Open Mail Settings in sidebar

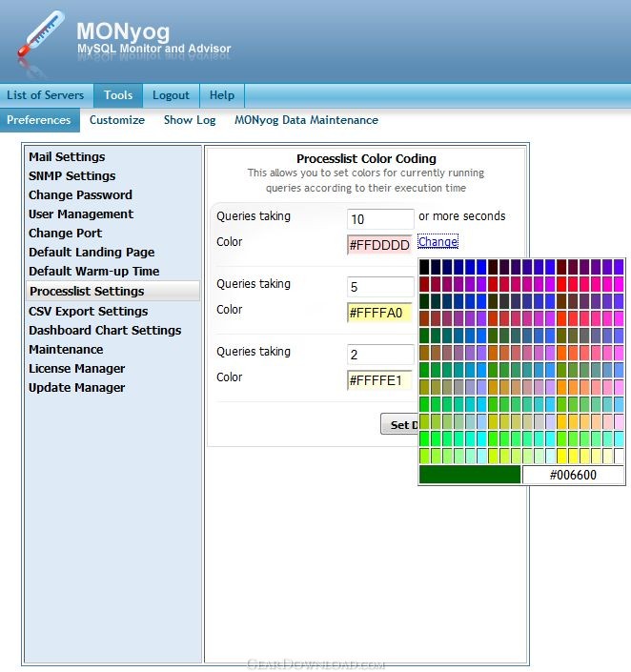coord(67,157)
